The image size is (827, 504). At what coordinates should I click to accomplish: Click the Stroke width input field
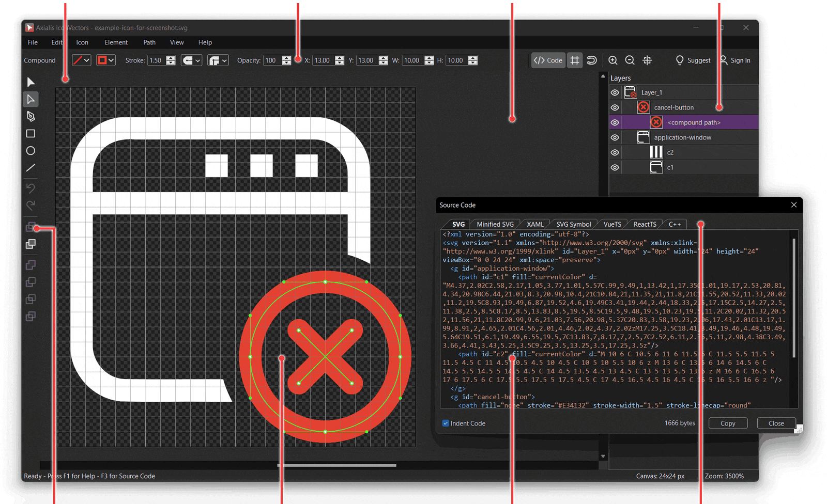[157, 60]
